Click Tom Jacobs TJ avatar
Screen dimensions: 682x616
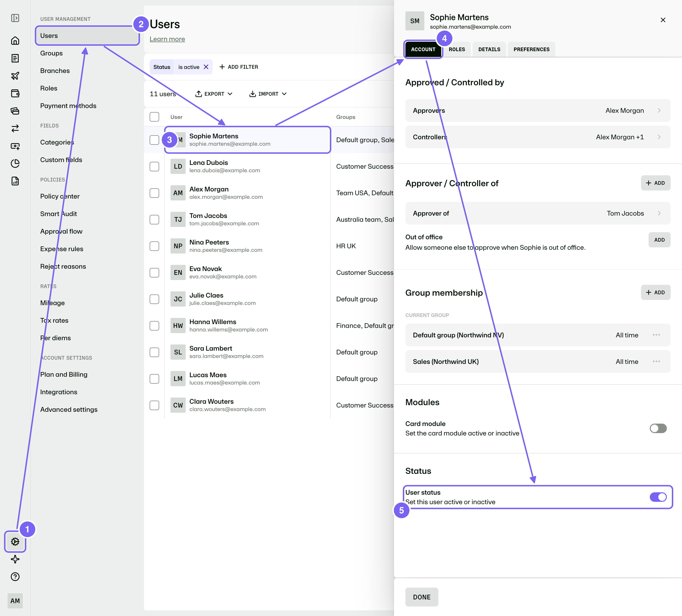[178, 219]
